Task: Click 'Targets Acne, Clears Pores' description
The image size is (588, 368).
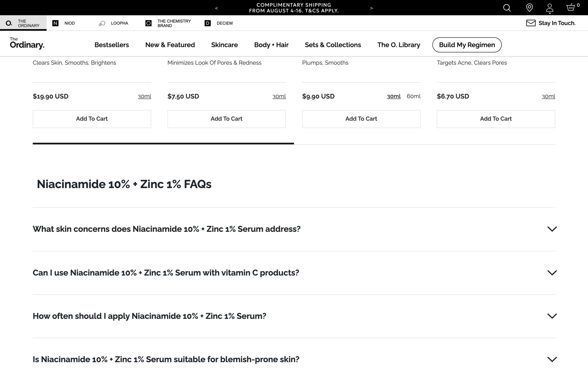Action: tap(472, 63)
